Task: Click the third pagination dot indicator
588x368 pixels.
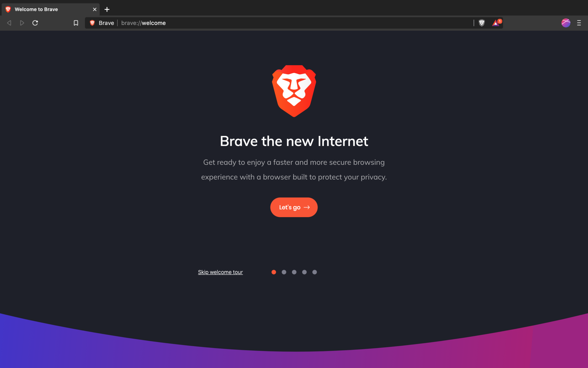Action: click(x=294, y=272)
